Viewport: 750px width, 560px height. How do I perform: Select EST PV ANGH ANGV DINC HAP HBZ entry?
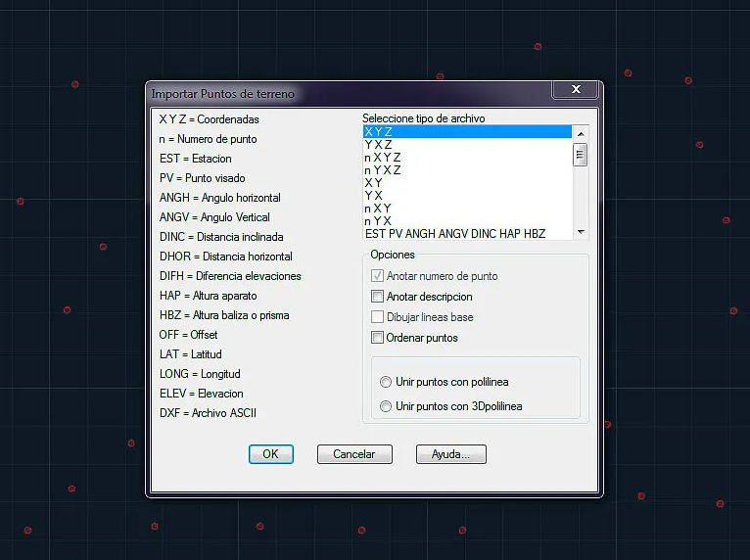467,233
